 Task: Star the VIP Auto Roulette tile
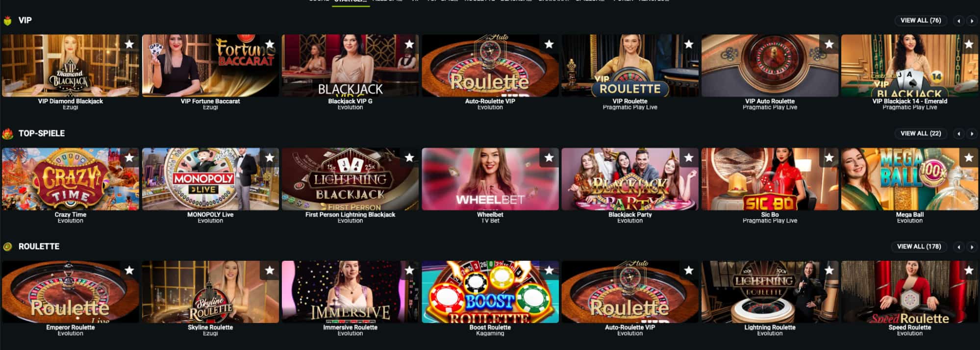[829, 44]
